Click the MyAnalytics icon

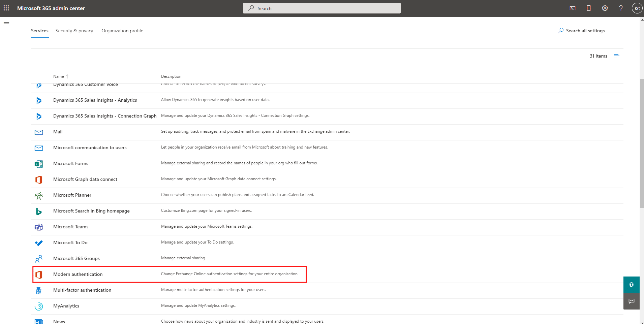point(39,306)
